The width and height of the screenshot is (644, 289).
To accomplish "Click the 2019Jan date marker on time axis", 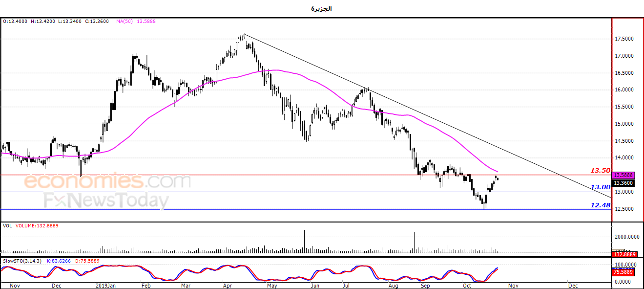I will pyautogui.click(x=106, y=285).
